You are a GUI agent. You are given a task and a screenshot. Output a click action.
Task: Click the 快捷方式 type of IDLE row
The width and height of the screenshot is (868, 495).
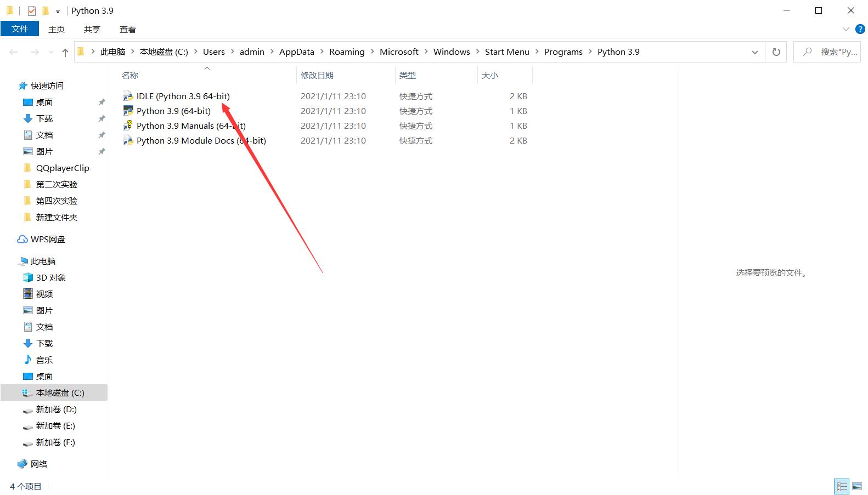point(416,96)
